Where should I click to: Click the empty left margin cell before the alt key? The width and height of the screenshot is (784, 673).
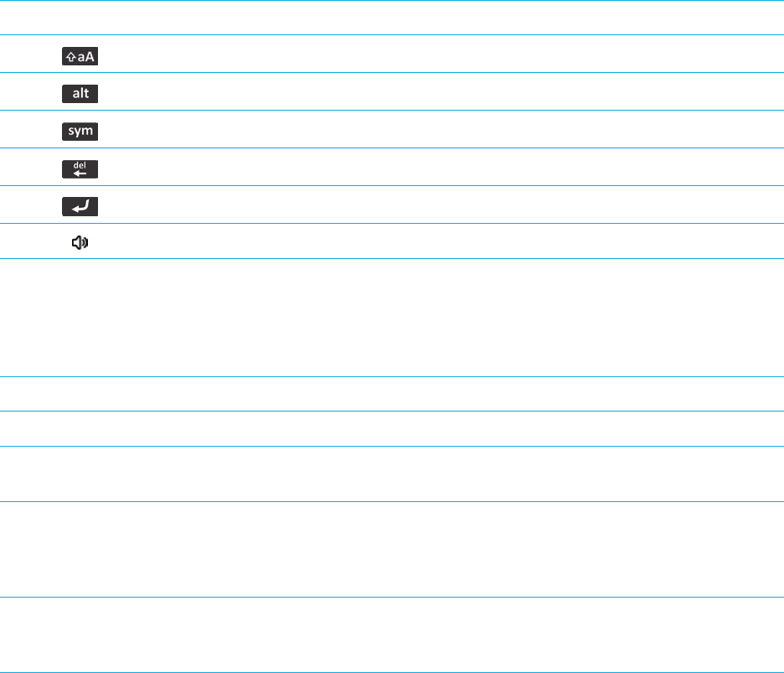tap(28, 91)
